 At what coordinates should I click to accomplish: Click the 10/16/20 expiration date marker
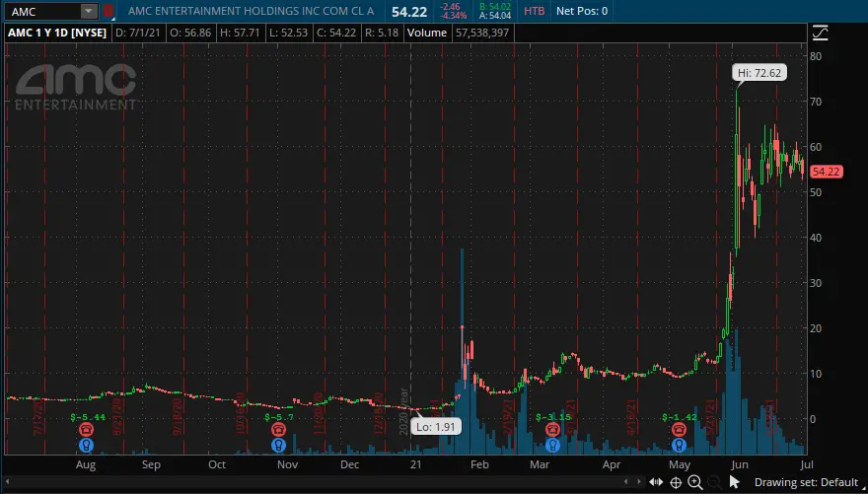240,414
